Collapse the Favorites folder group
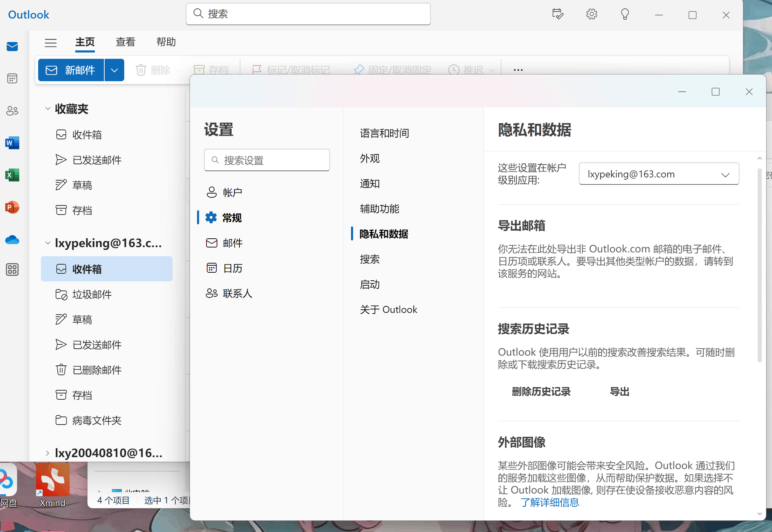Image resolution: width=772 pixels, height=532 pixels. pyautogui.click(x=48, y=109)
